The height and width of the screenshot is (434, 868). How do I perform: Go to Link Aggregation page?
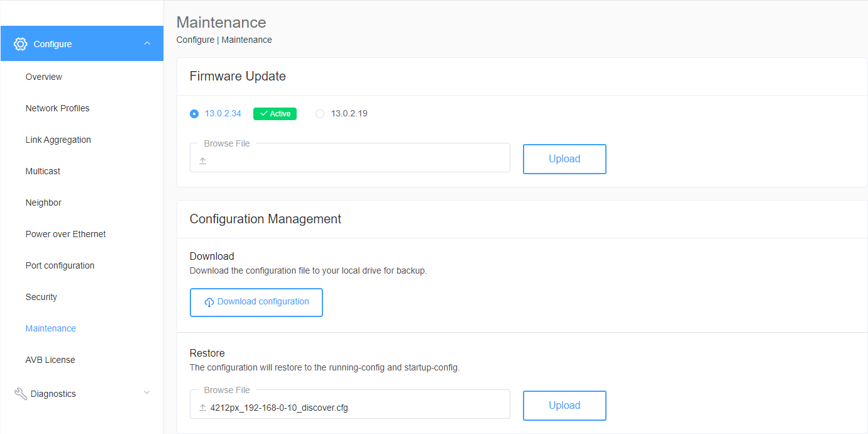click(58, 140)
